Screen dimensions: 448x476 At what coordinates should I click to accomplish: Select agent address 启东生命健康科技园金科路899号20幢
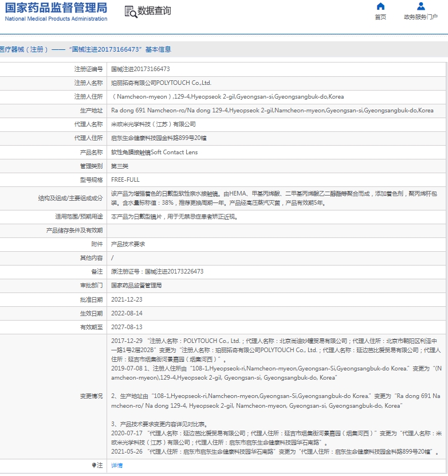[159, 138]
